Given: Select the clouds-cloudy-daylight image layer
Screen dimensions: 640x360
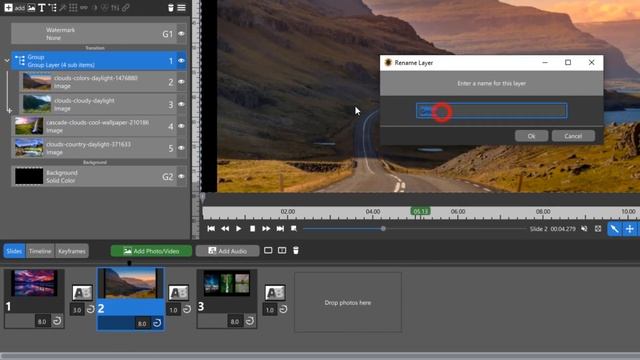Looking at the screenshot, I should tap(98, 104).
